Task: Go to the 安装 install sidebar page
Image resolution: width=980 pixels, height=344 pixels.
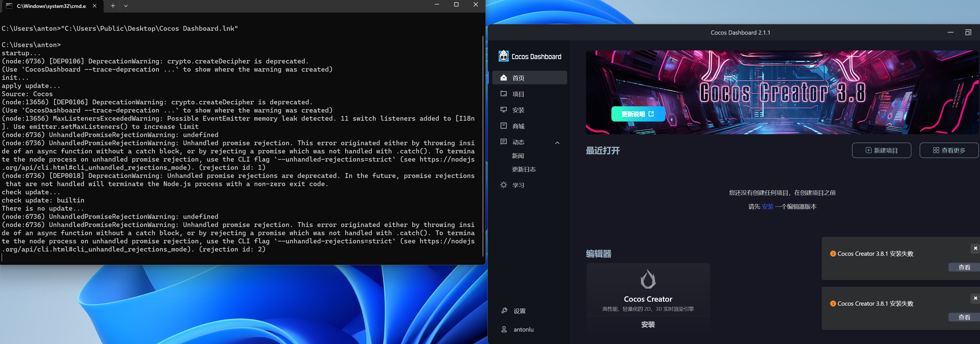Action: [518, 110]
